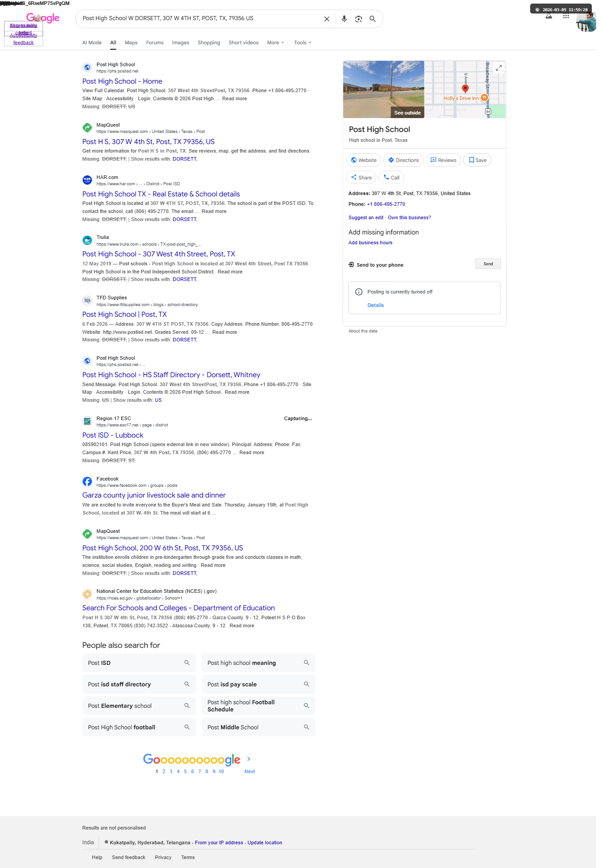Click the Trulia favicon in results

(x=87, y=240)
